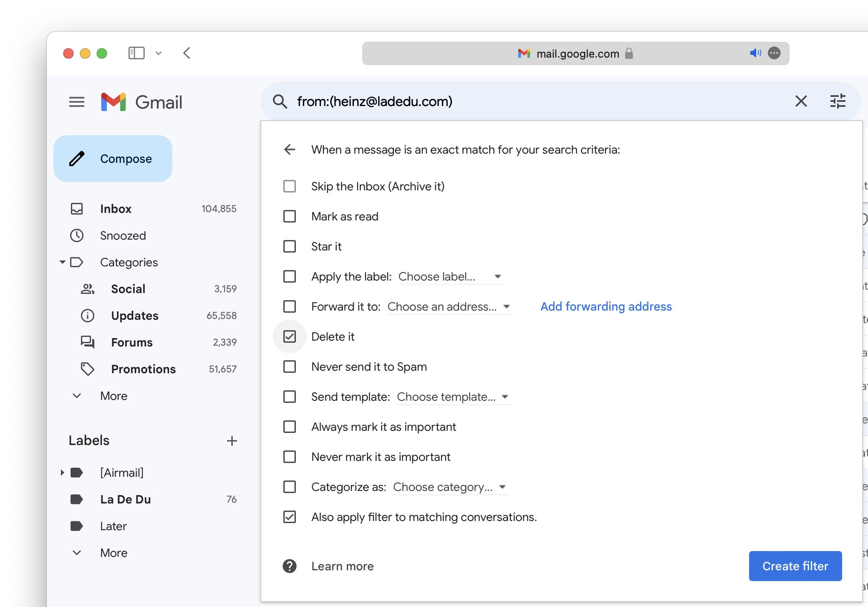Click the Compose button
The image size is (868, 607).
point(113,159)
